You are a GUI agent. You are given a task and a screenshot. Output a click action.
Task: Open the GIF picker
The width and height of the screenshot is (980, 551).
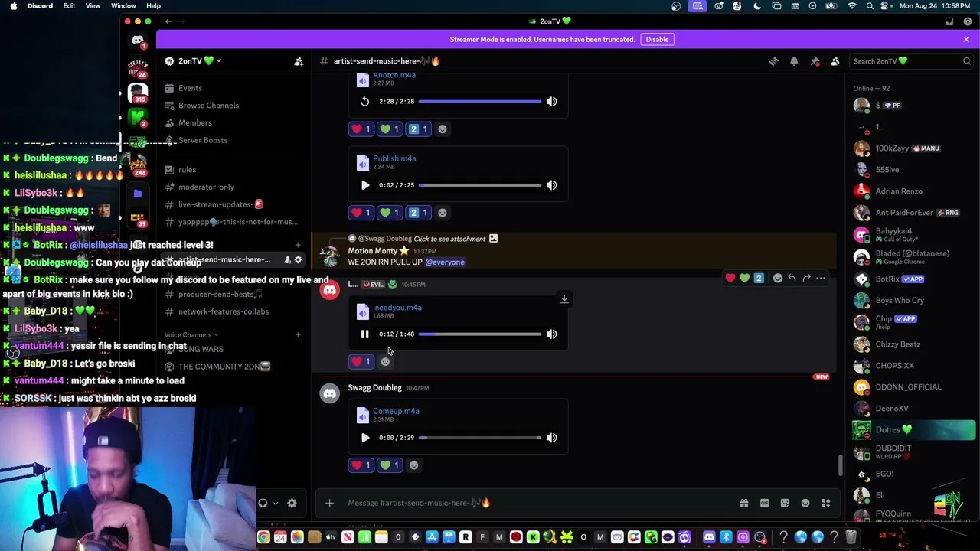click(764, 504)
